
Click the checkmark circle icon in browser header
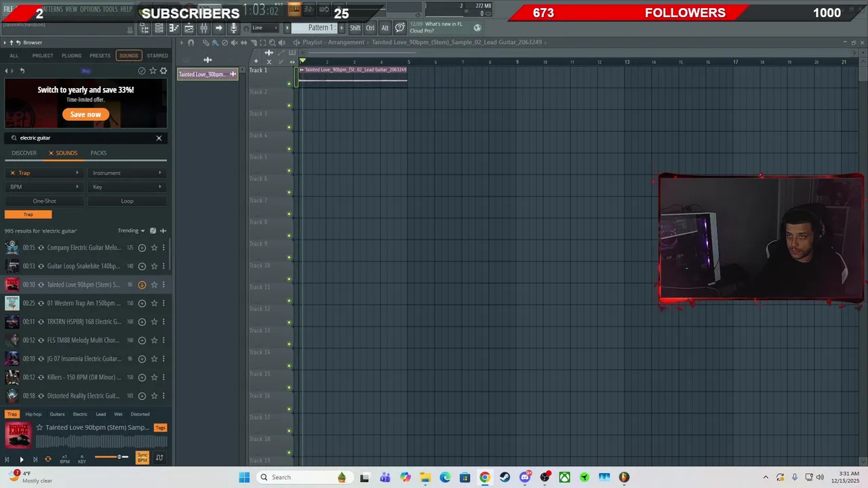142,70
